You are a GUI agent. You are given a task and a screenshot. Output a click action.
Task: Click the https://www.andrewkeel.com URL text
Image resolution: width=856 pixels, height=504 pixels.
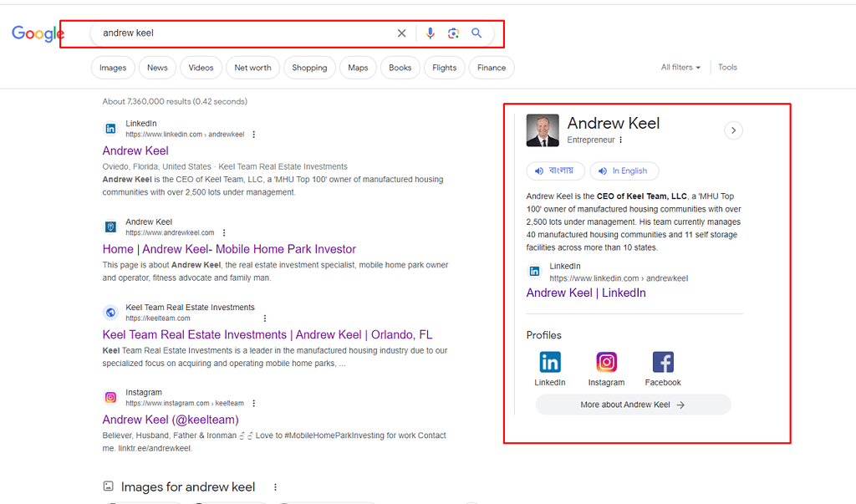(170, 232)
